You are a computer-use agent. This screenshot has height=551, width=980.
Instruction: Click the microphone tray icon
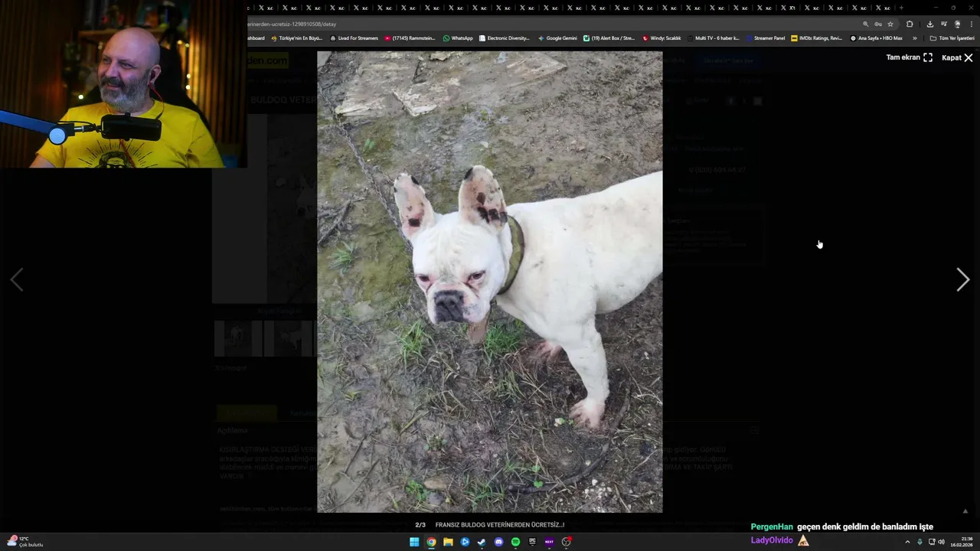(920, 542)
